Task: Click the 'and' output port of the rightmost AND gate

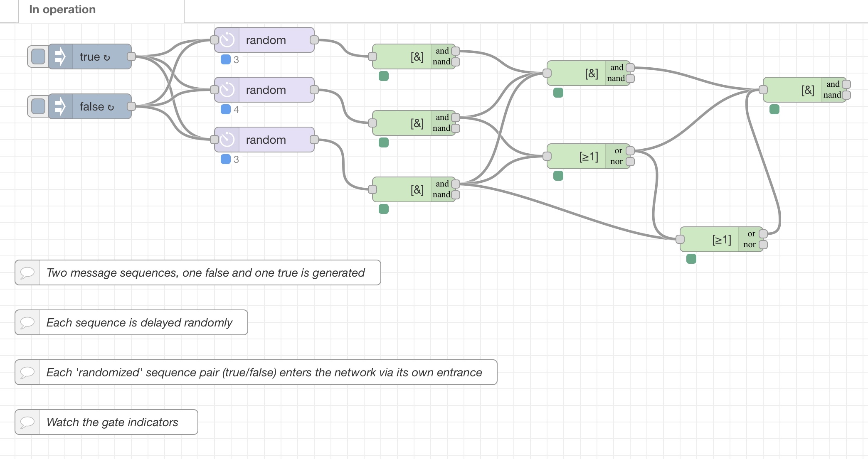Action: point(846,84)
